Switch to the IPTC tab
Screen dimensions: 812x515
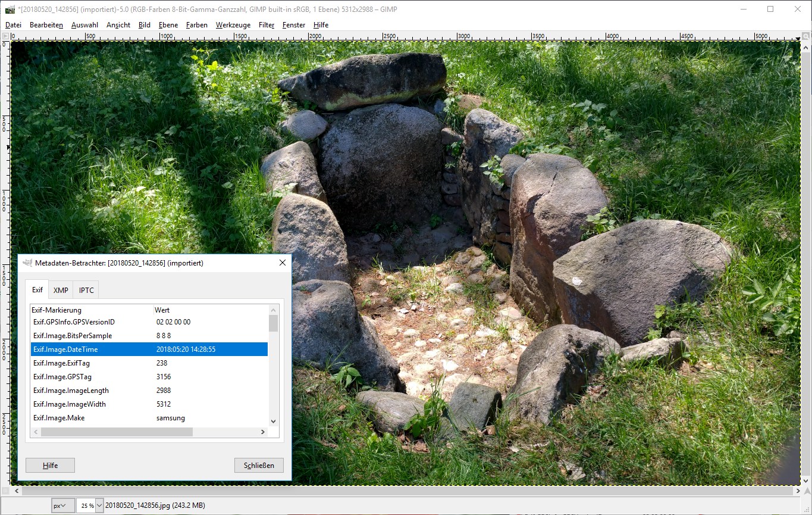click(86, 290)
